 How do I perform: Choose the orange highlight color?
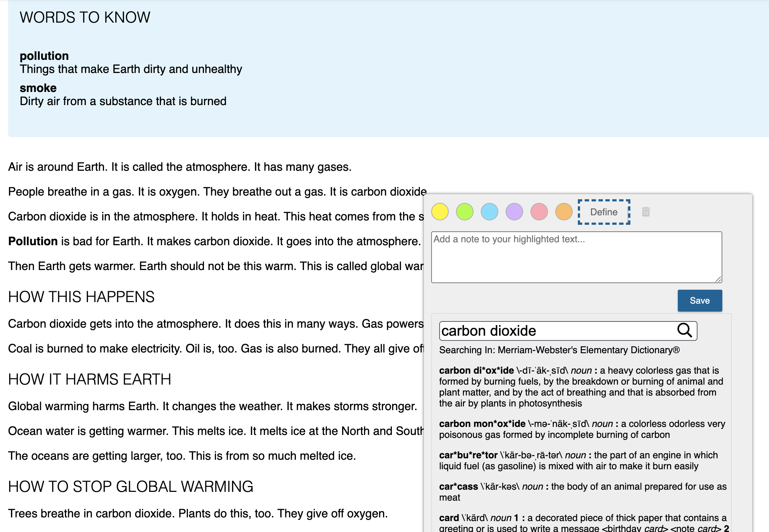click(564, 212)
